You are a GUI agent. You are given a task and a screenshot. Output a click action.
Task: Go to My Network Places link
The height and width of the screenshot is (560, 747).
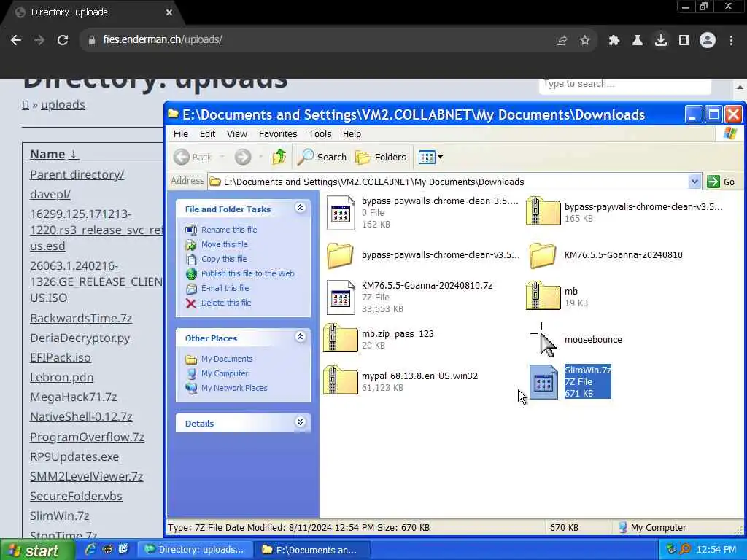pyautogui.click(x=234, y=388)
